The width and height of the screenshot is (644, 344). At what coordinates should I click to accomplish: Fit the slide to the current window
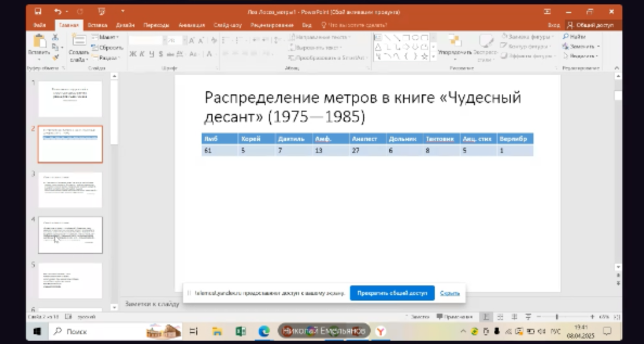coord(617,317)
